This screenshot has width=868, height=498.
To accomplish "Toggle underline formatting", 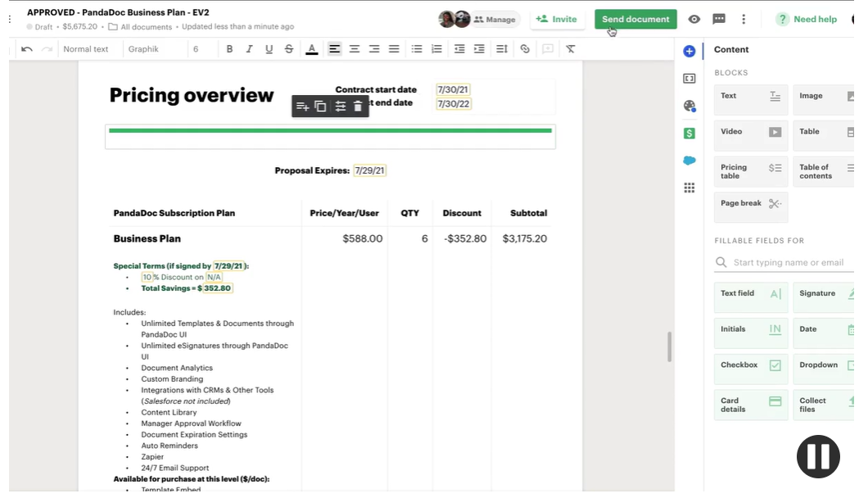I will click(x=269, y=49).
